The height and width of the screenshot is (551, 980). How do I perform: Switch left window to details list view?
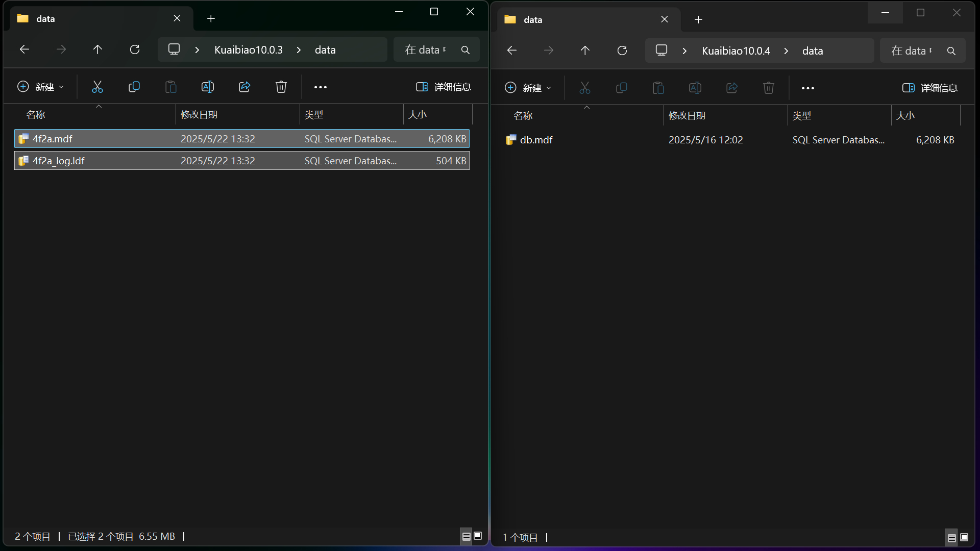466,536
